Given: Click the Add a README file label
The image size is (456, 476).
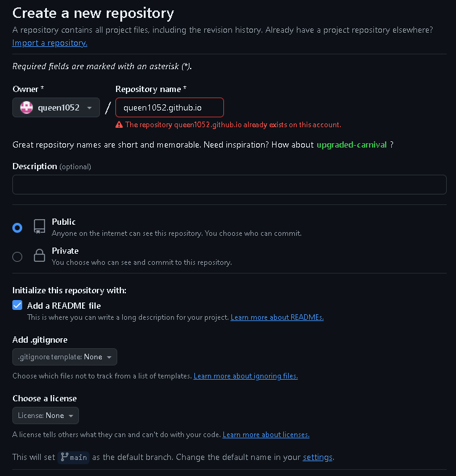Looking at the screenshot, I should [64, 306].
